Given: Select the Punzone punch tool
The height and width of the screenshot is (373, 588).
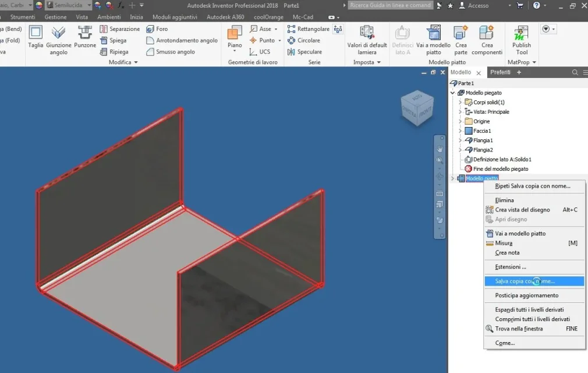Looking at the screenshot, I should coord(85,37).
